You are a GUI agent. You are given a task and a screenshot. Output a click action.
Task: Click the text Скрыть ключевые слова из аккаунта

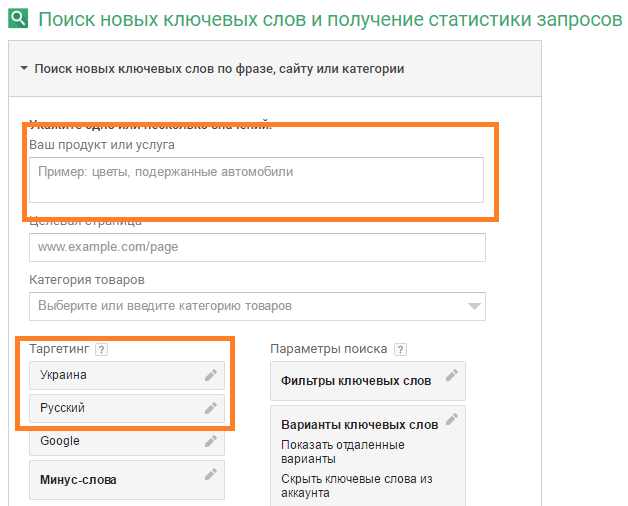pyautogui.click(x=357, y=486)
